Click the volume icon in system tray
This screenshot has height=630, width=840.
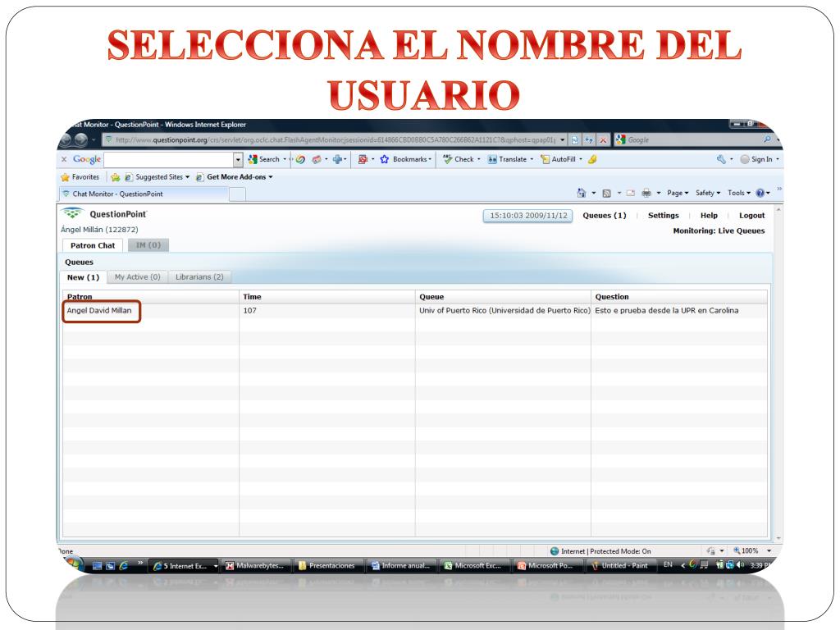point(741,564)
